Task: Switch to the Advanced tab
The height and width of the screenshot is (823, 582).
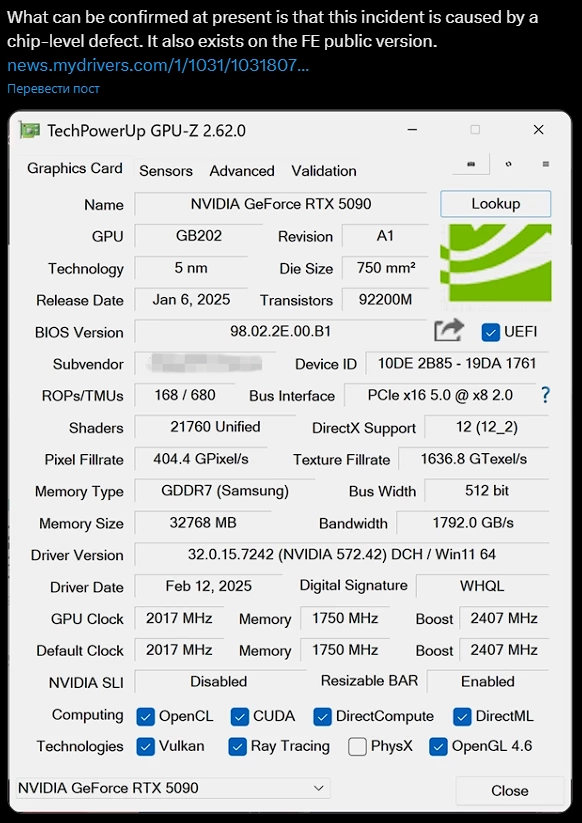Action: tap(242, 171)
